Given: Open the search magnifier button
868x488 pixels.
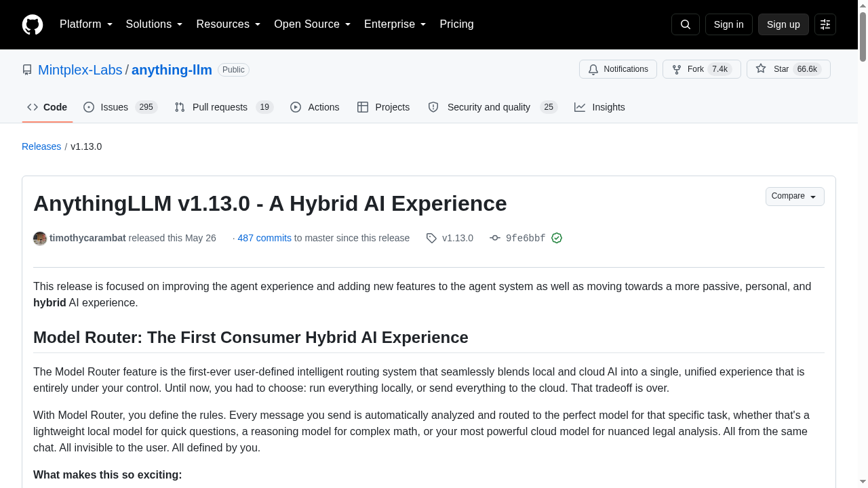Looking at the screenshot, I should pos(685,24).
